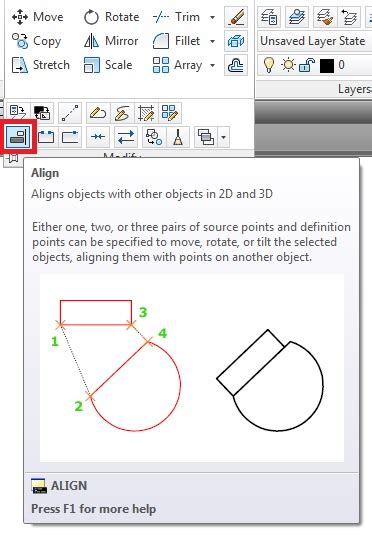Image resolution: width=372 pixels, height=535 pixels.
Task: Select the Reverse tool
Action: 126,137
